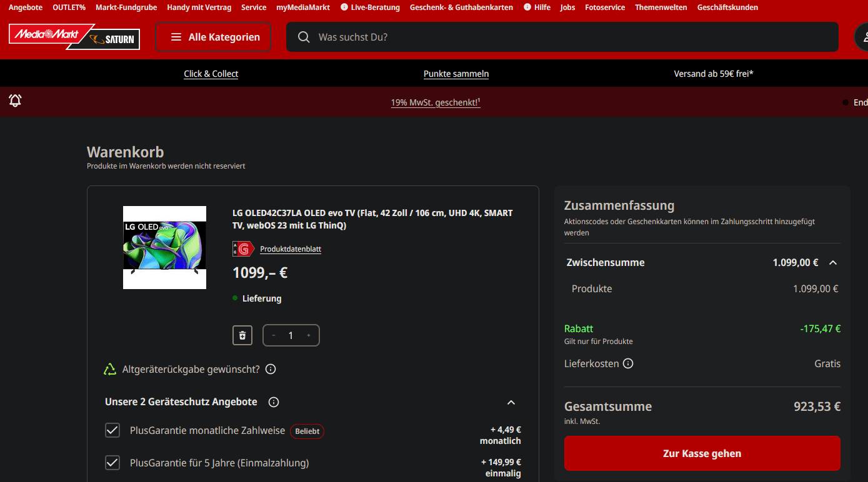Click the + 4,49 € monatlich price

501,435
